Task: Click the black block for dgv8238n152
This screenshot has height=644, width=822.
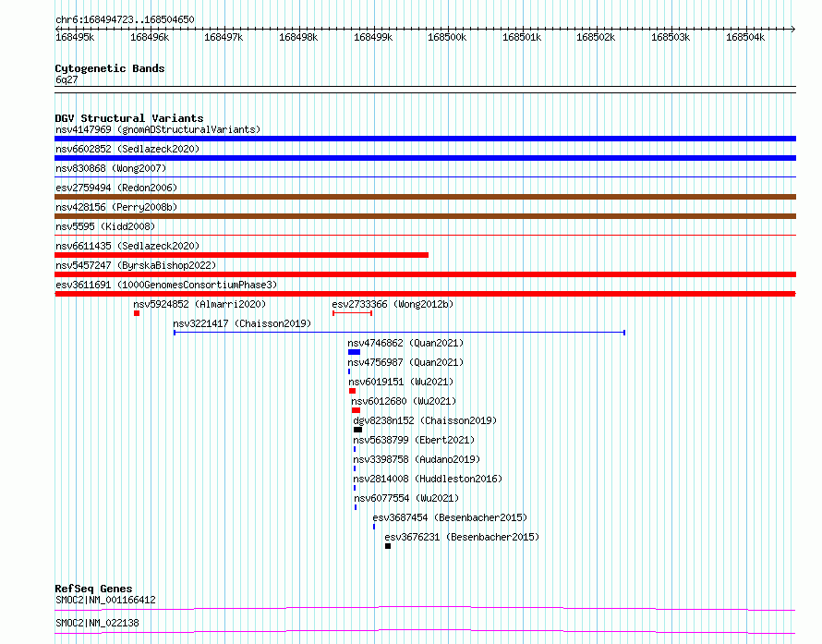Action: point(358,430)
